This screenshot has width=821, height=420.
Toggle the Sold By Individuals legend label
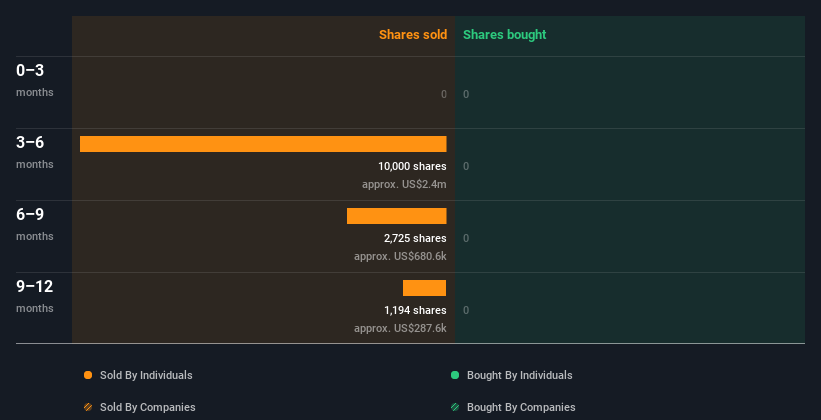(x=146, y=375)
